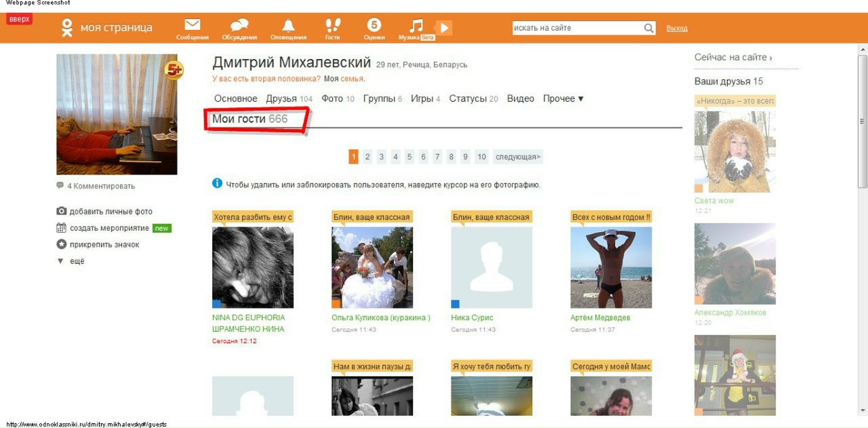Screen dimensions: 868x428
Task: Open Света wow friend photo
Action: [x=735, y=152]
